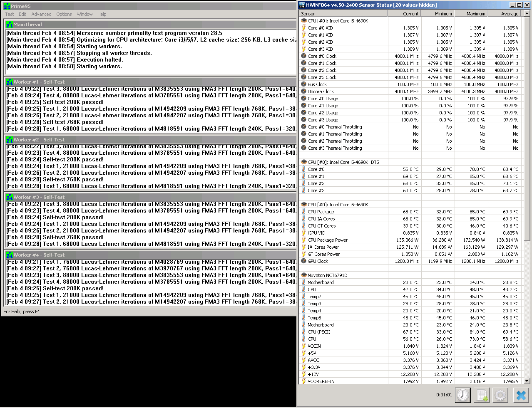Select the +3.3V voltage row

point(411,367)
